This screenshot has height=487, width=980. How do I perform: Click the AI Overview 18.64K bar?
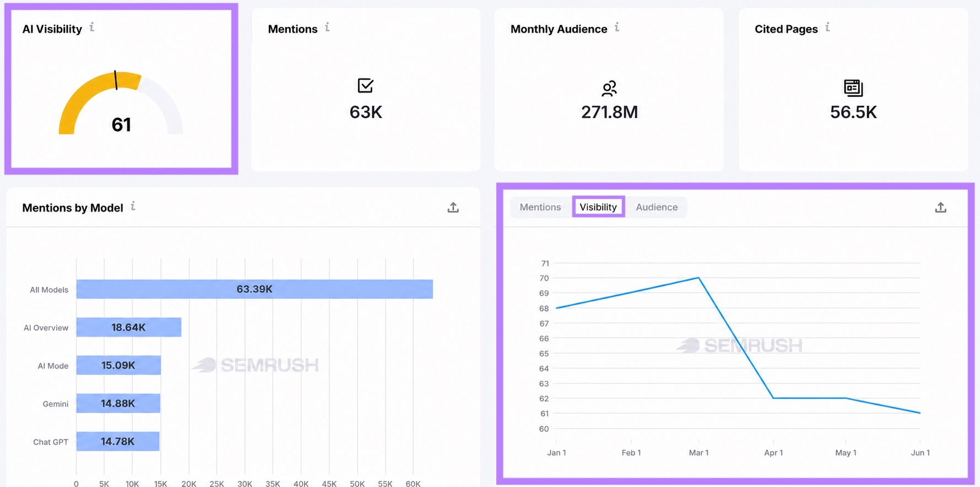pyautogui.click(x=129, y=327)
